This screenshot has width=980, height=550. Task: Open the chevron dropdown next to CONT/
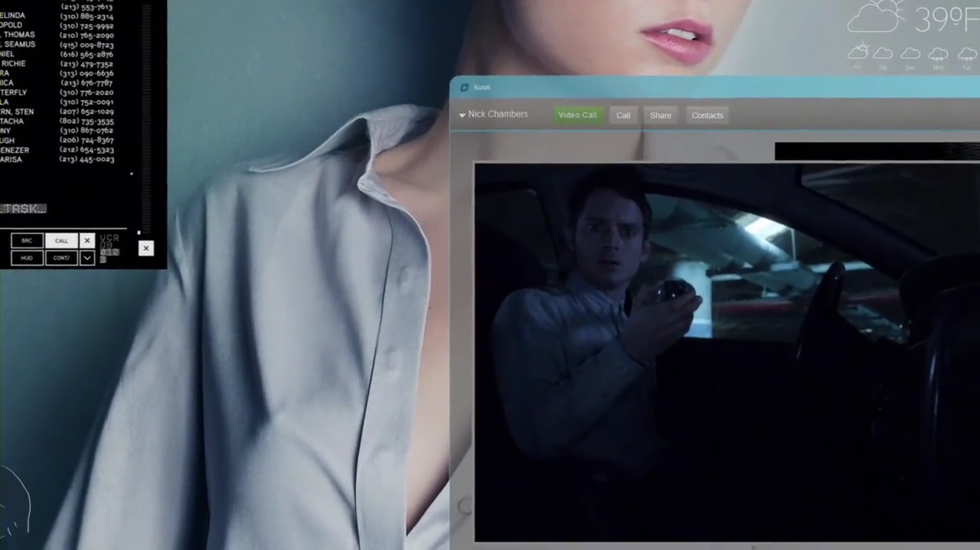[87, 258]
